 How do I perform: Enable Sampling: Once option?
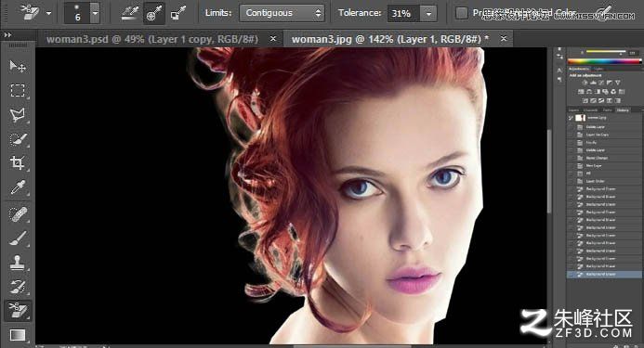coord(153,14)
